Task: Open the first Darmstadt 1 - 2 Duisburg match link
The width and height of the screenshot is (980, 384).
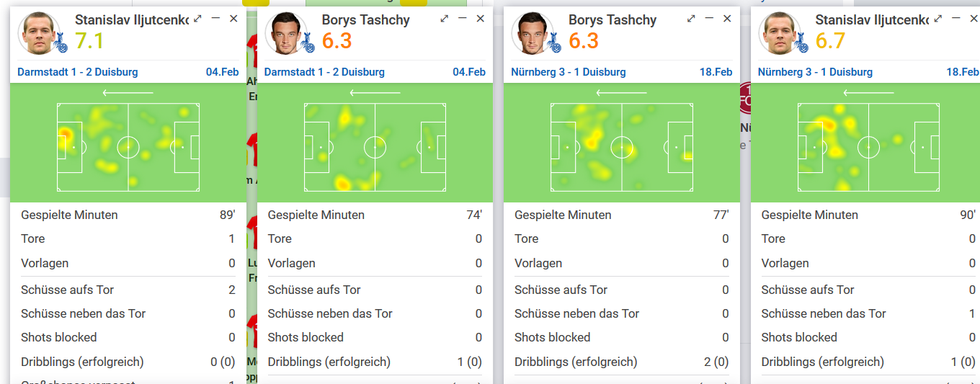Action: (78, 72)
